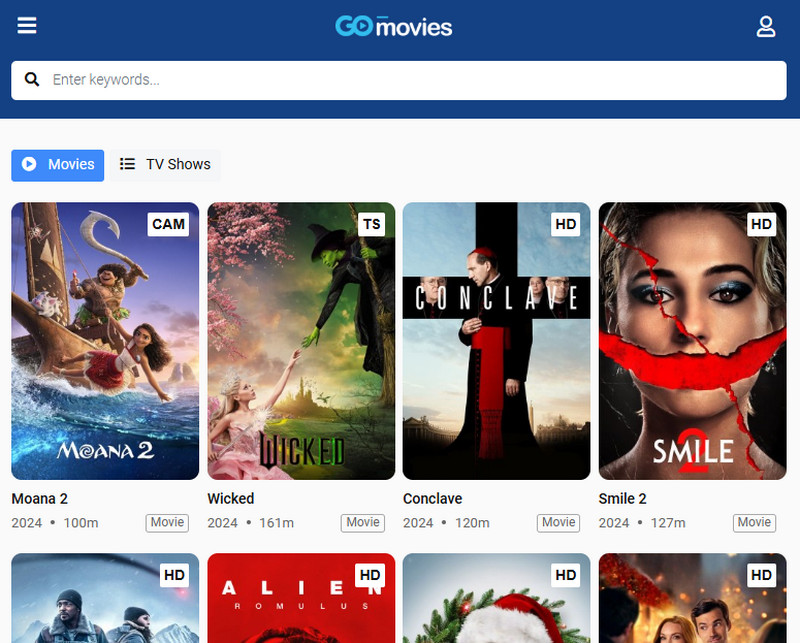Click the TS badge on Wicked
Image resolution: width=800 pixels, height=643 pixels.
371,224
